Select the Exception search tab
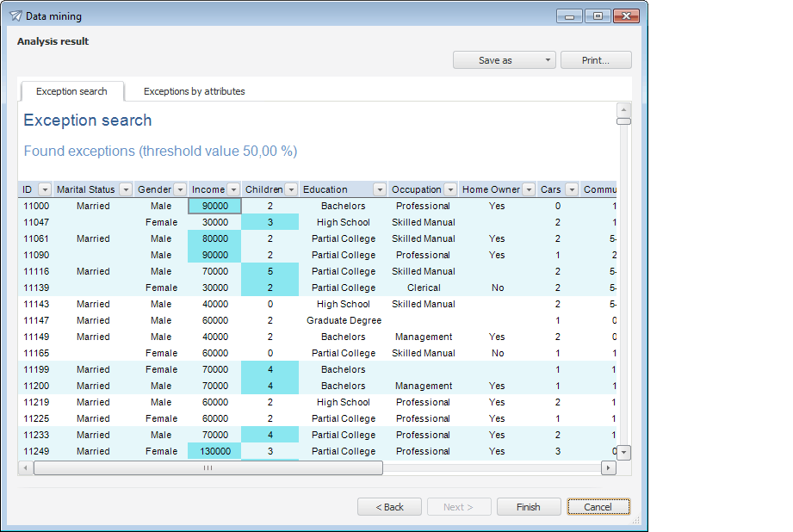This screenshot has height=532, width=793. (x=71, y=91)
